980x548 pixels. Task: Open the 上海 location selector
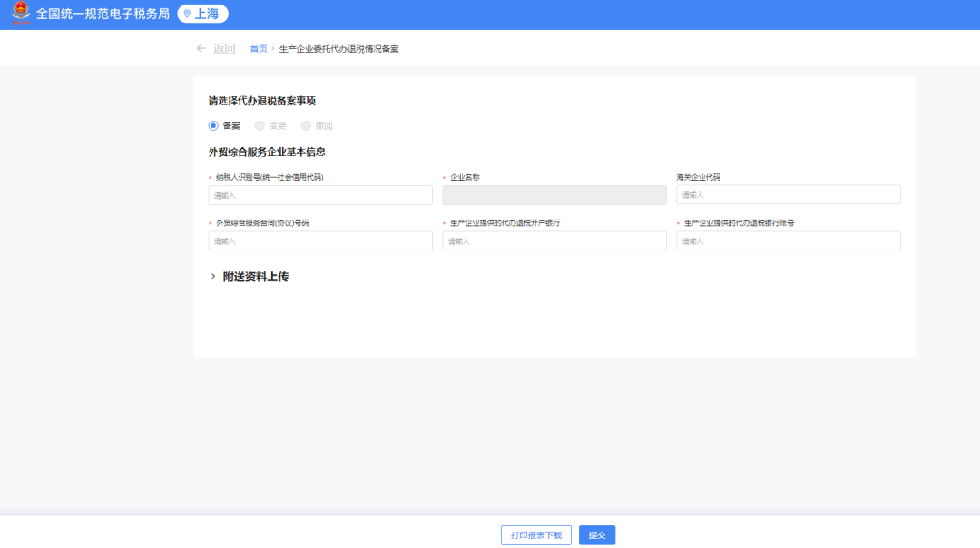tap(202, 15)
